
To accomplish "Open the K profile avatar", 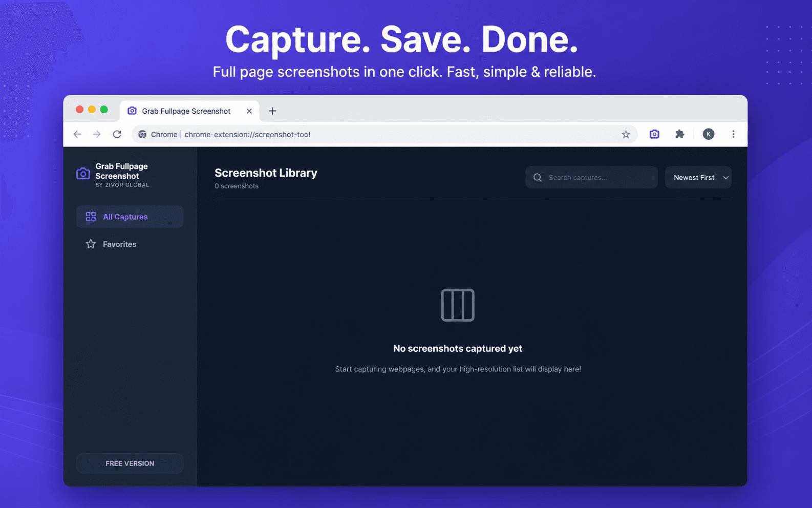I will pyautogui.click(x=709, y=134).
